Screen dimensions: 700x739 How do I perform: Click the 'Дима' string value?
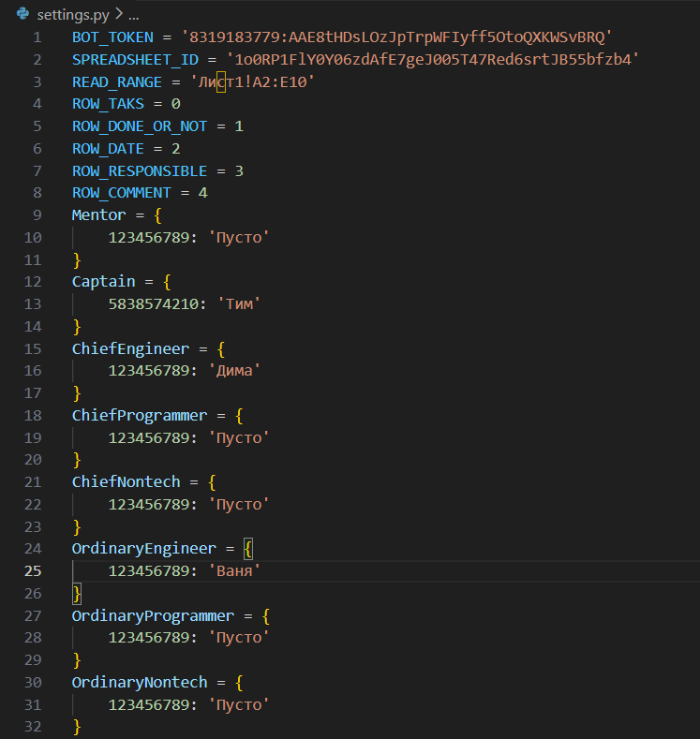tap(239, 371)
